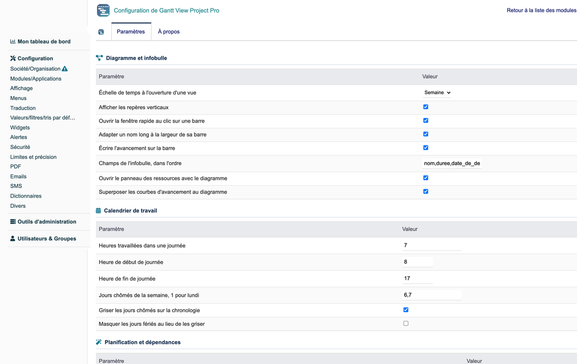
Task: Open Menus settings link
Action: click(x=18, y=98)
